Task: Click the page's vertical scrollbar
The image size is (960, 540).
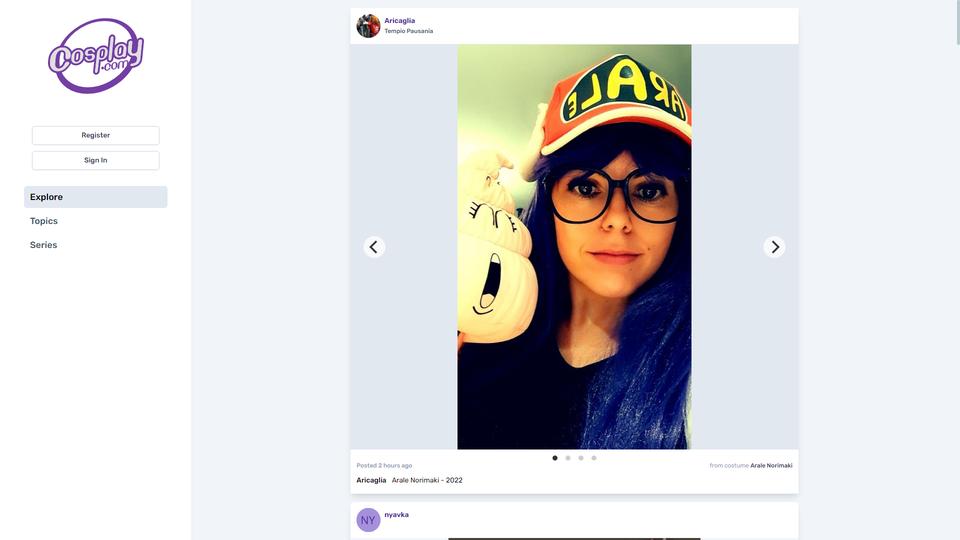Action: click(958, 22)
